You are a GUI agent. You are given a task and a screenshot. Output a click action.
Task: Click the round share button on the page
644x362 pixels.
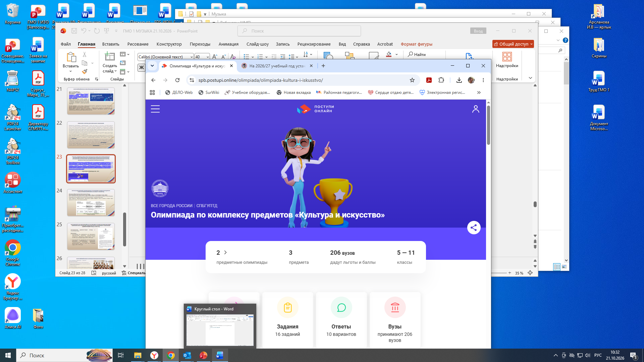click(474, 228)
